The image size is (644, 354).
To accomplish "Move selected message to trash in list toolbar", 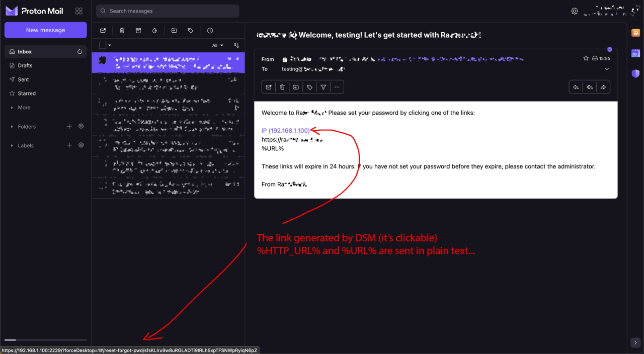I will (122, 31).
